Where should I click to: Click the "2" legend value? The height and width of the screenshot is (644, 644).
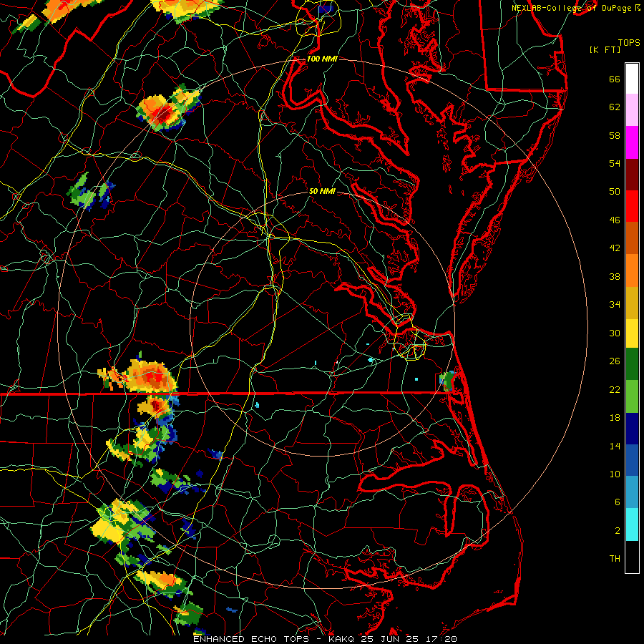(x=618, y=531)
